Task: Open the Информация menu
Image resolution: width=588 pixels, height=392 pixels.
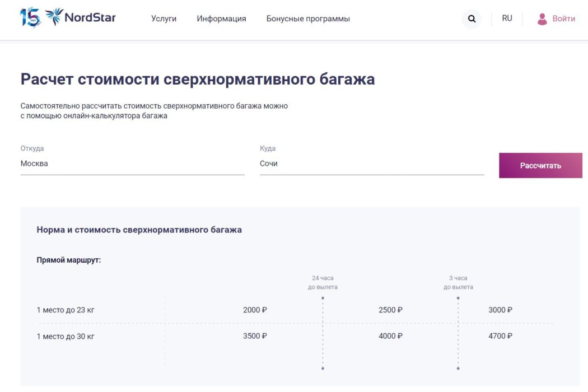Action: [221, 18]
